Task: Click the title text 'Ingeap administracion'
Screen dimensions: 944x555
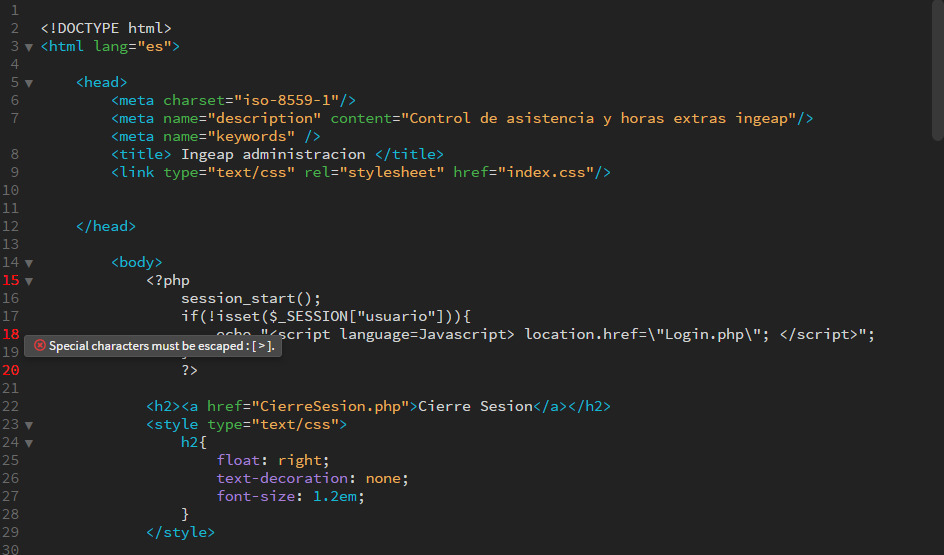Action: coord(273,154)
